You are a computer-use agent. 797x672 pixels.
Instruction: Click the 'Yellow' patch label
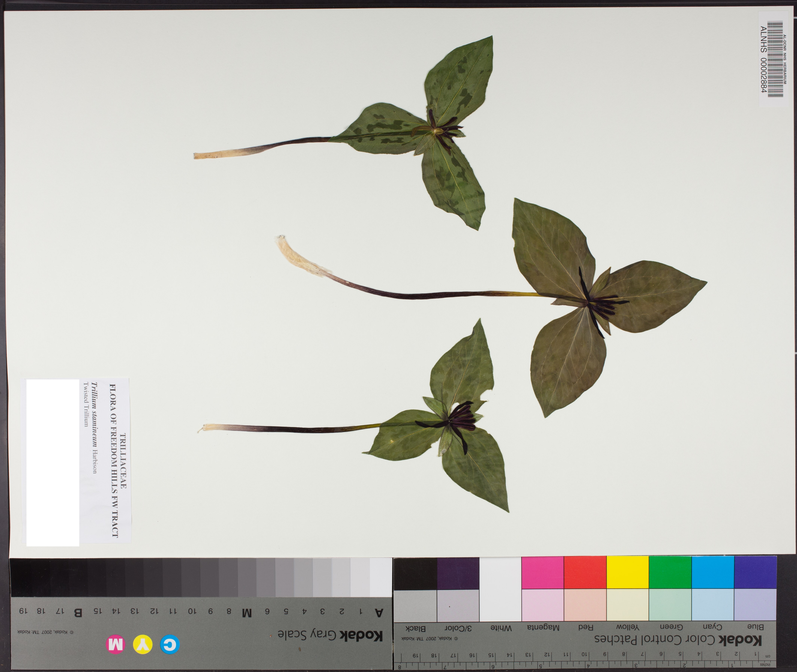[627, 627]
